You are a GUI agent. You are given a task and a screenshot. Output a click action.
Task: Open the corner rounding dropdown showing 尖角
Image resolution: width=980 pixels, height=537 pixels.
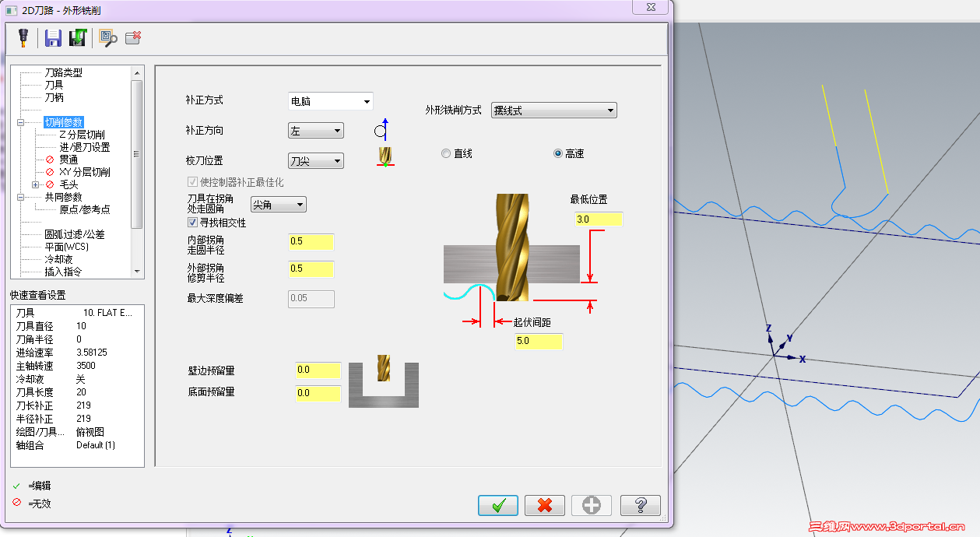click(x=278, y=205)
